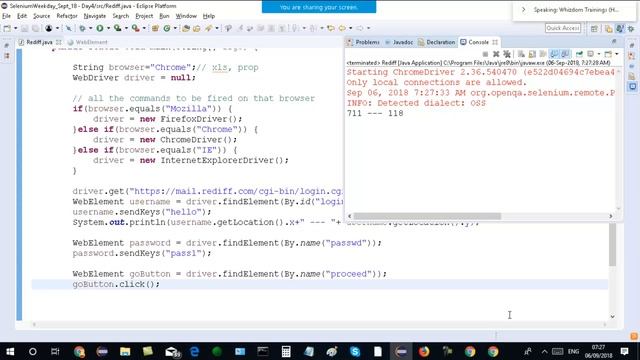
Task: Click the Display Selected Console monitor icon
Action: tap(590, 54)
